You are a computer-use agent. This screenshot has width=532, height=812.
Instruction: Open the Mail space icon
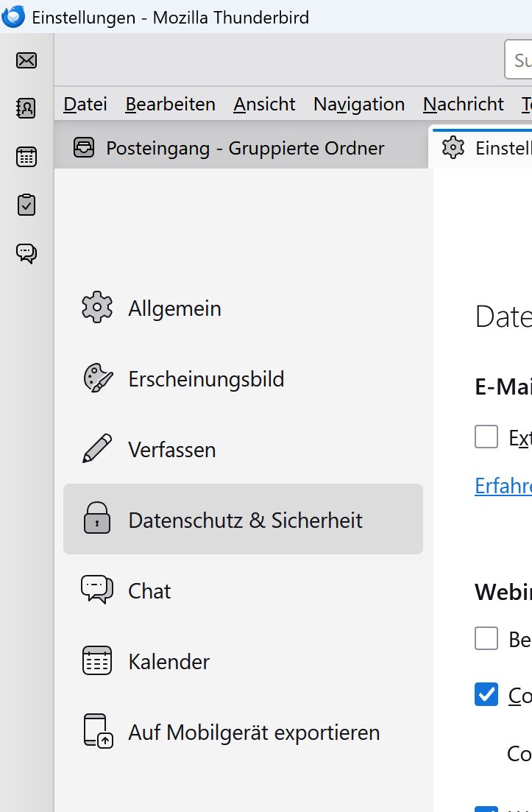click(x=26, y=60)
